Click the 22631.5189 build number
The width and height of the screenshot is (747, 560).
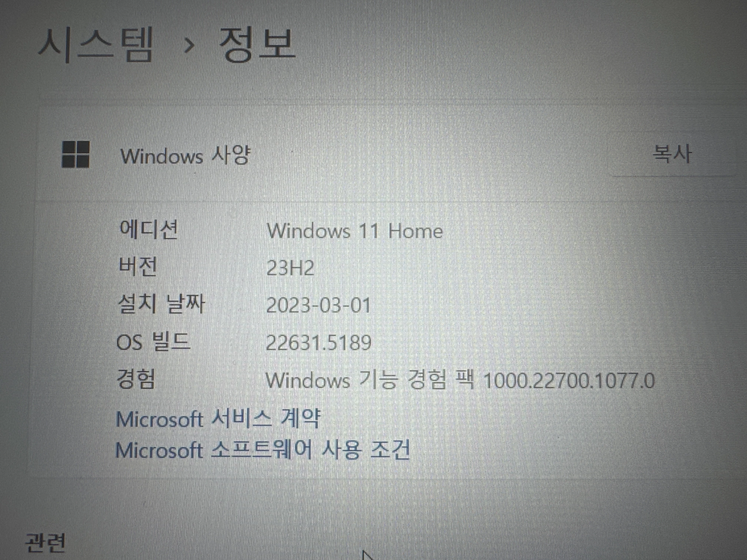(318, 343)
